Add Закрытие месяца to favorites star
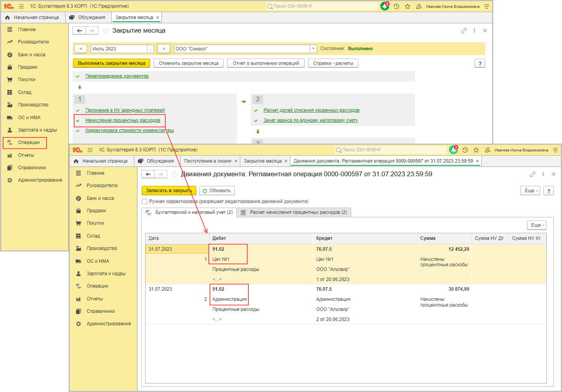This screenshot has height=392, width=562. tap(106, 31)
